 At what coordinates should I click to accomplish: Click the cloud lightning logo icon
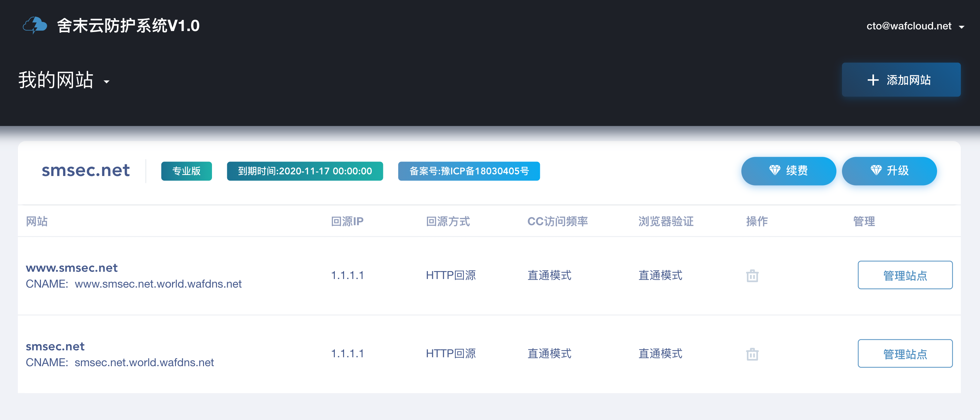[35, 25]
